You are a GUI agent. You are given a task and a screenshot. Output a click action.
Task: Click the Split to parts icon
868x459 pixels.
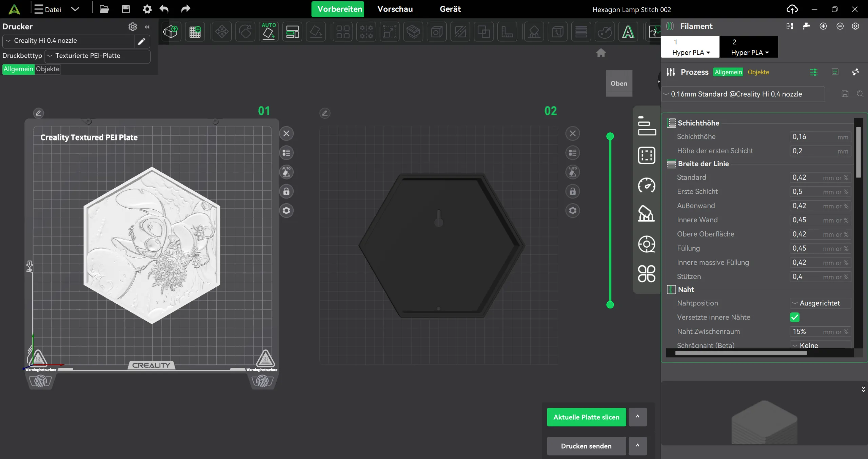pos(366,32)
